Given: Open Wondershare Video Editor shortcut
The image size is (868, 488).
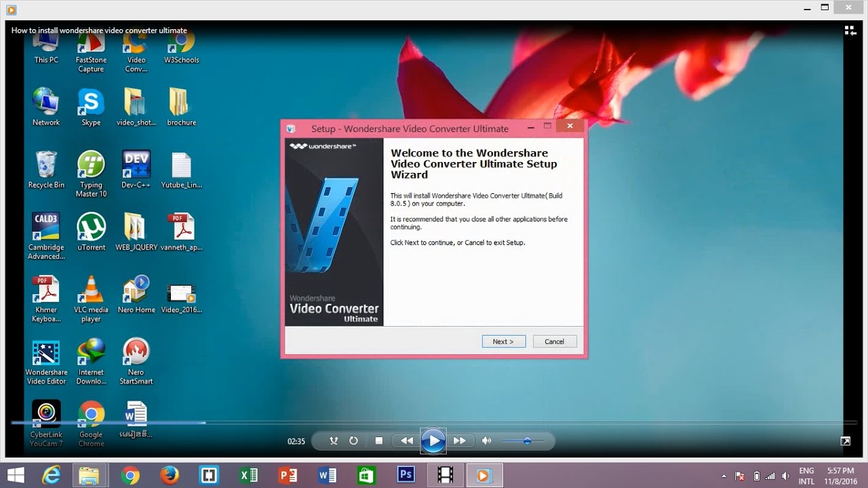Looking at the screenshot, I should 46,362.
